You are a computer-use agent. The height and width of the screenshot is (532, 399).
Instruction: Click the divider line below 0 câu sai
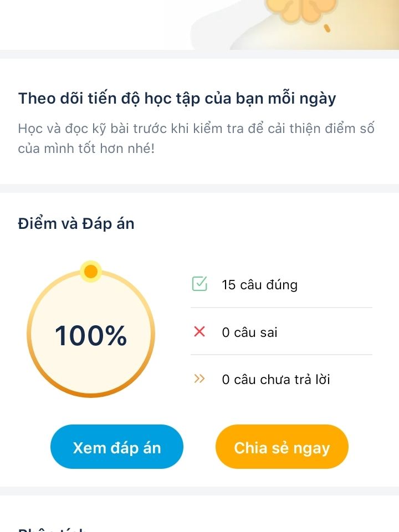click(x=282, y=355)
